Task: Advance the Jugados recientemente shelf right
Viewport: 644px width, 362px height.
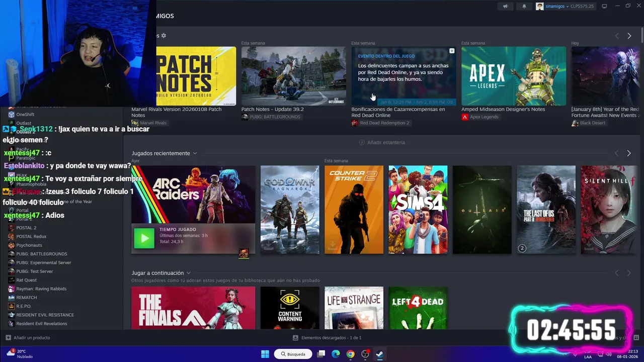Action: tap(629, 153)
